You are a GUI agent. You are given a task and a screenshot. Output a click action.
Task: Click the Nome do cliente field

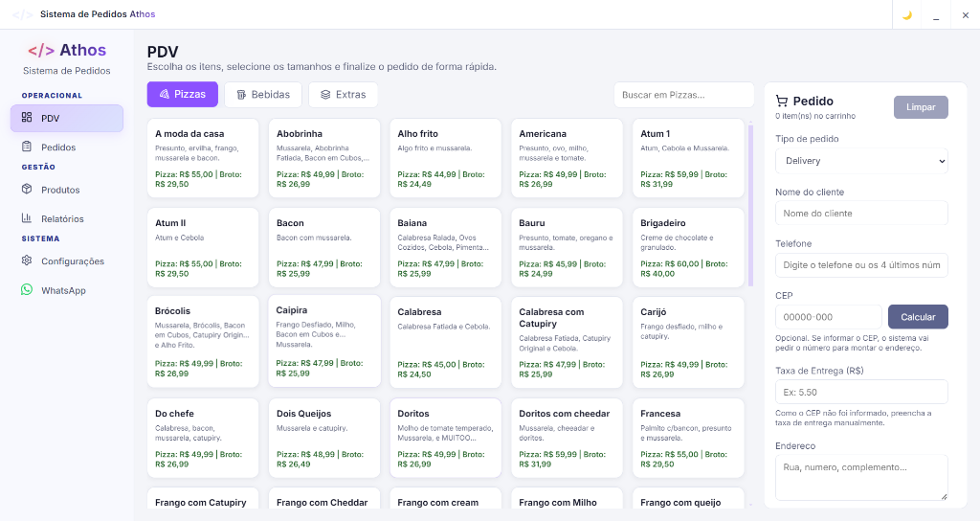pyautogui.click(x=861, y=214)
